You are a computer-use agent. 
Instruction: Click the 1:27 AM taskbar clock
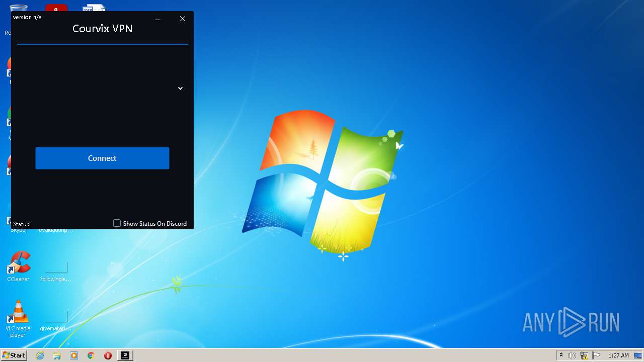pyautogui.click(x=618, y=355)
